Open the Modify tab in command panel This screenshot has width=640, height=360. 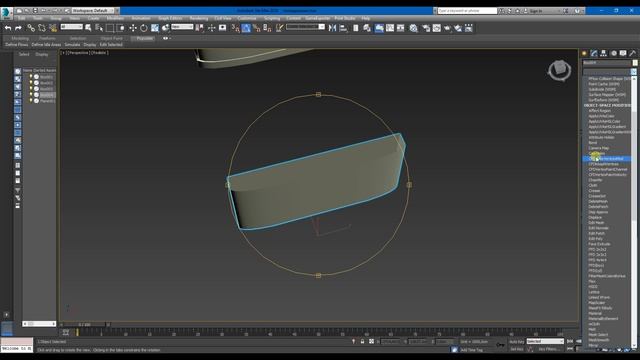(594, 53)
